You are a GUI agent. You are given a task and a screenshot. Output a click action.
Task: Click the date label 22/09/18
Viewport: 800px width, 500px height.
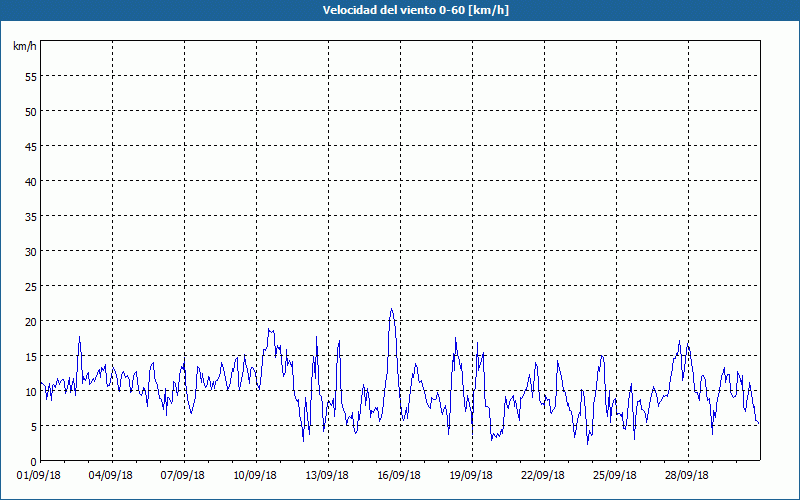(x=543, y=476)
